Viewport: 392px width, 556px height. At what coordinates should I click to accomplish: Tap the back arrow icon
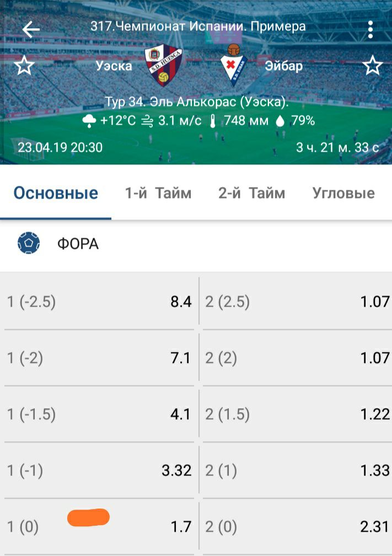(31, 29)
